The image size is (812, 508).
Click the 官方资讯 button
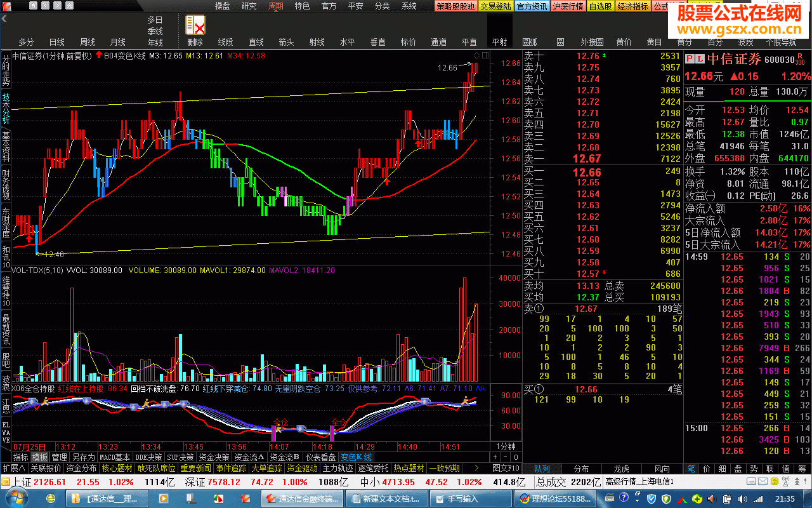[x=532, y=6]
